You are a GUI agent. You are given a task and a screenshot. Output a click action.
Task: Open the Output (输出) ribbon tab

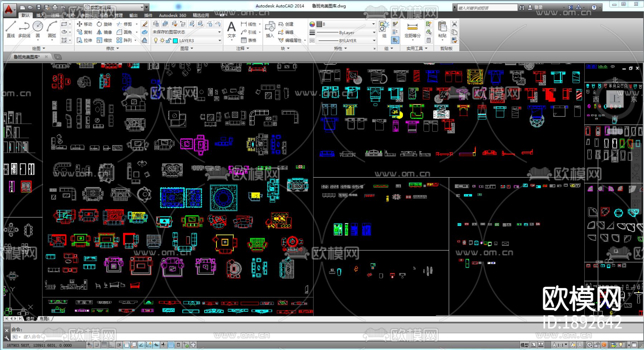click(133, 15)
